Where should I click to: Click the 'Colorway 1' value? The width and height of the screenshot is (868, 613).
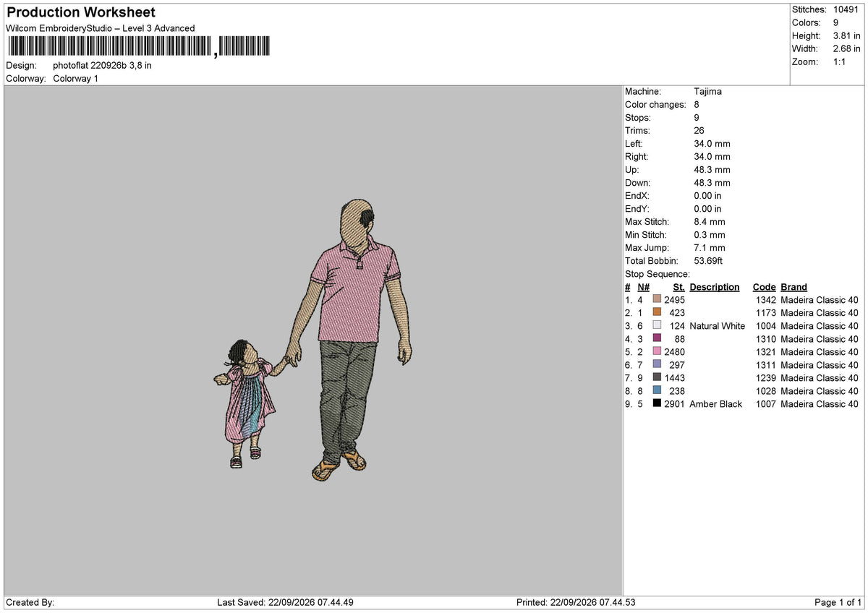76,78
